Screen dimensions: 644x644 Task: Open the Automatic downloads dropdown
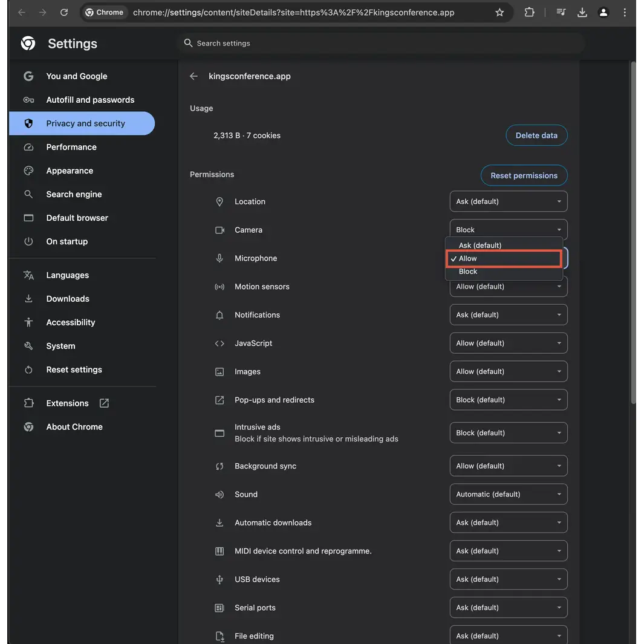pyautogui.click(x=509, y=522)
